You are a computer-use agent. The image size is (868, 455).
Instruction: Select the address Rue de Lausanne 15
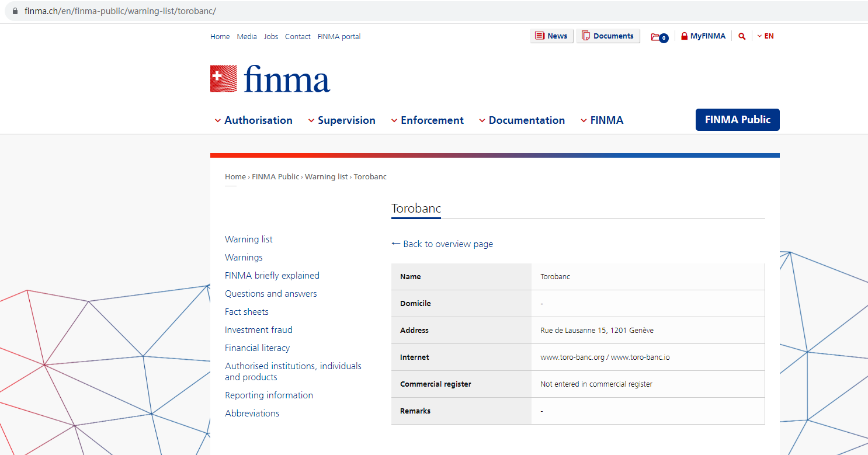[x=597, y=331]
